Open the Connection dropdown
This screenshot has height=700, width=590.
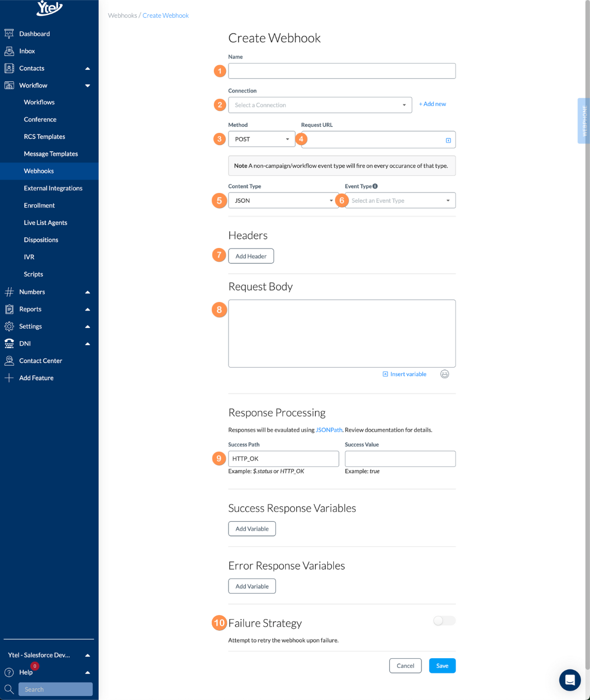pos(320,105)
